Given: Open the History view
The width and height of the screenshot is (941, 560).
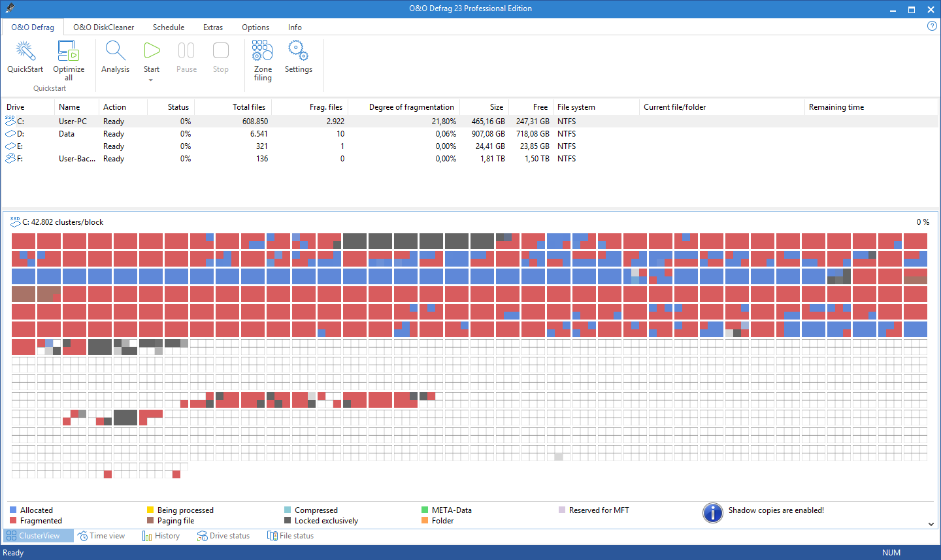Looking at the screenshot, I should [161, 535].
